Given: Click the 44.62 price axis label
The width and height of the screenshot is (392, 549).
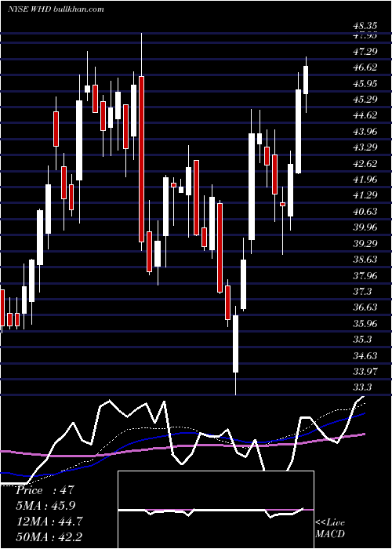Looking at the screenshot, I should click(365, 115).
